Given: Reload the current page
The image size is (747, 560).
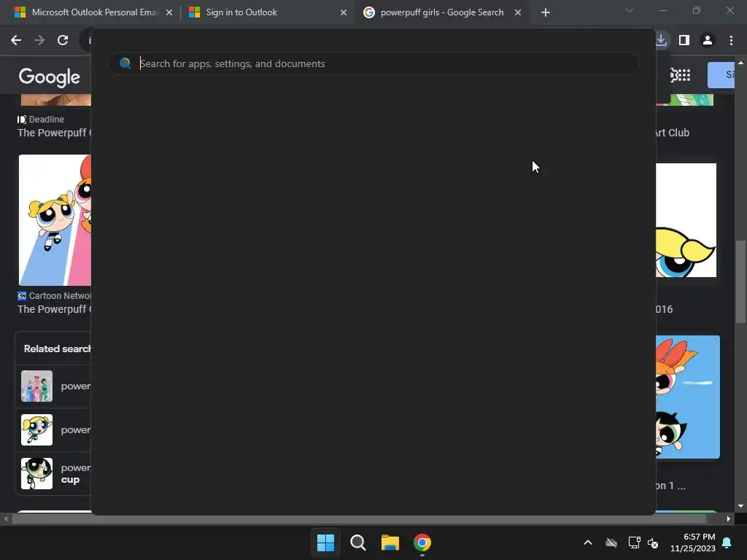Looking at the screenshot, I should (63, 41).
